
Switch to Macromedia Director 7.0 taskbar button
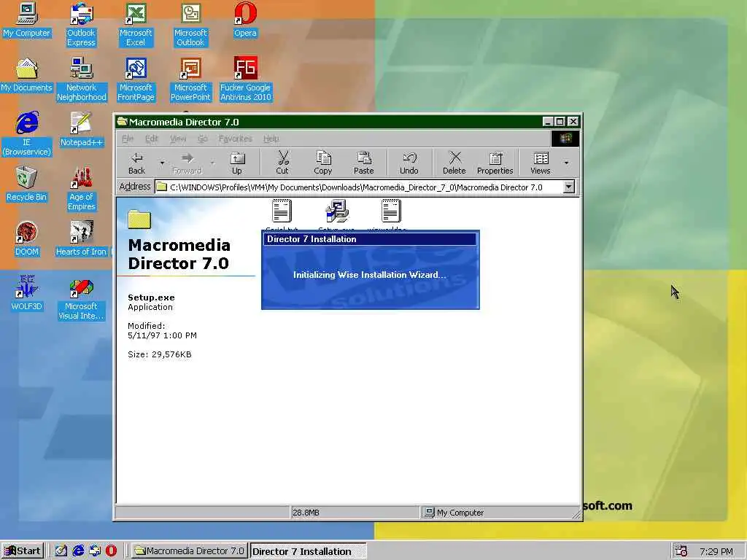click(x=190, y=551)
